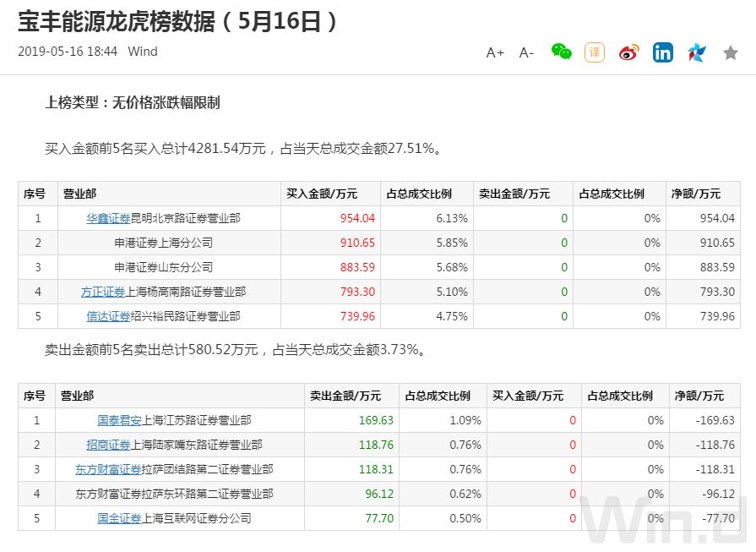Viewport: 756px width, 552px height.
Task: Click 东方财富证券拉萨东环路第二证券营业部 row name
Action: (174, 495)
